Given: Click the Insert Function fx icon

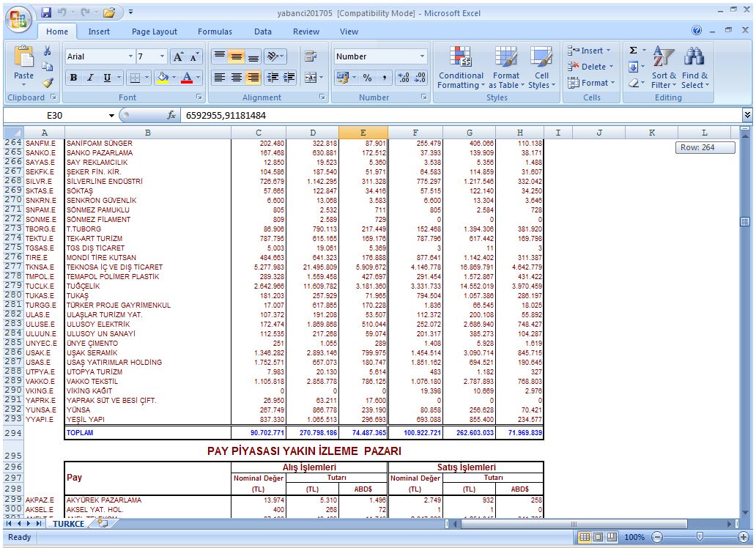Looking at the screenshot, I should pos(171,115).
